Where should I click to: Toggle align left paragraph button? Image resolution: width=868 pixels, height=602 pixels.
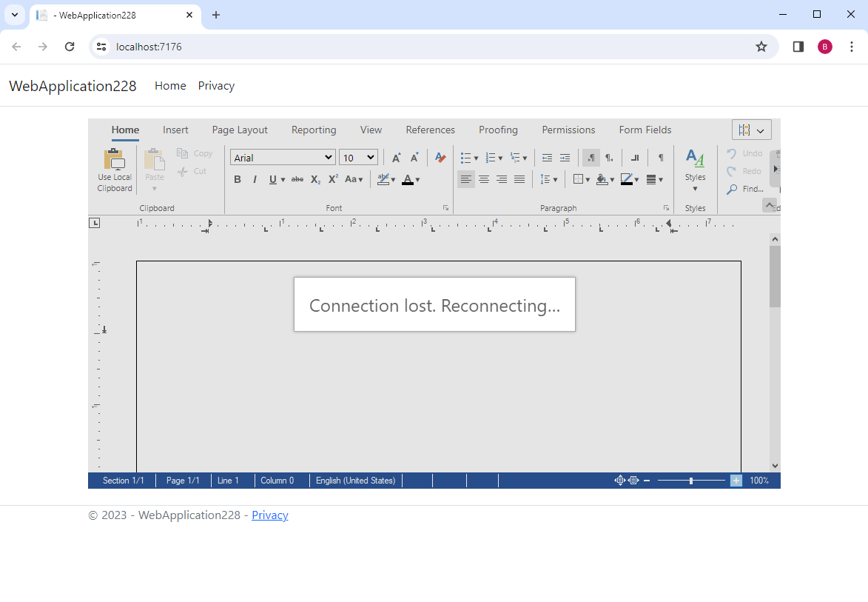click(466, 179)
